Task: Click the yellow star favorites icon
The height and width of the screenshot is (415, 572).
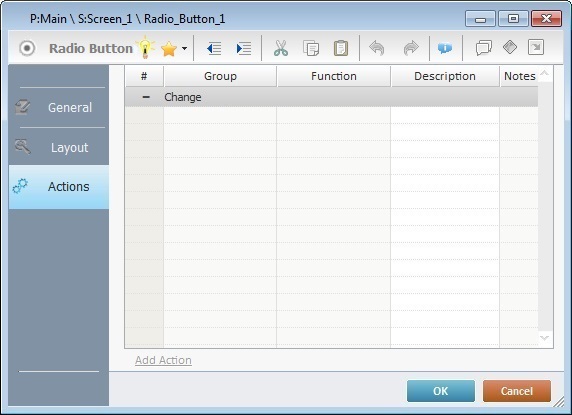Action: coord(169,49)
